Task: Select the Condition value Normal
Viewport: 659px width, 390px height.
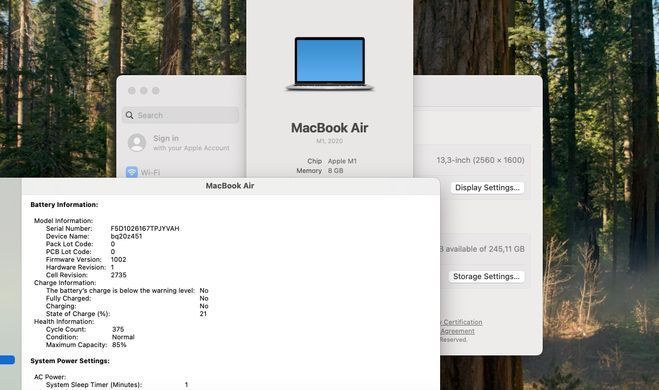Action: click(123, 337)
